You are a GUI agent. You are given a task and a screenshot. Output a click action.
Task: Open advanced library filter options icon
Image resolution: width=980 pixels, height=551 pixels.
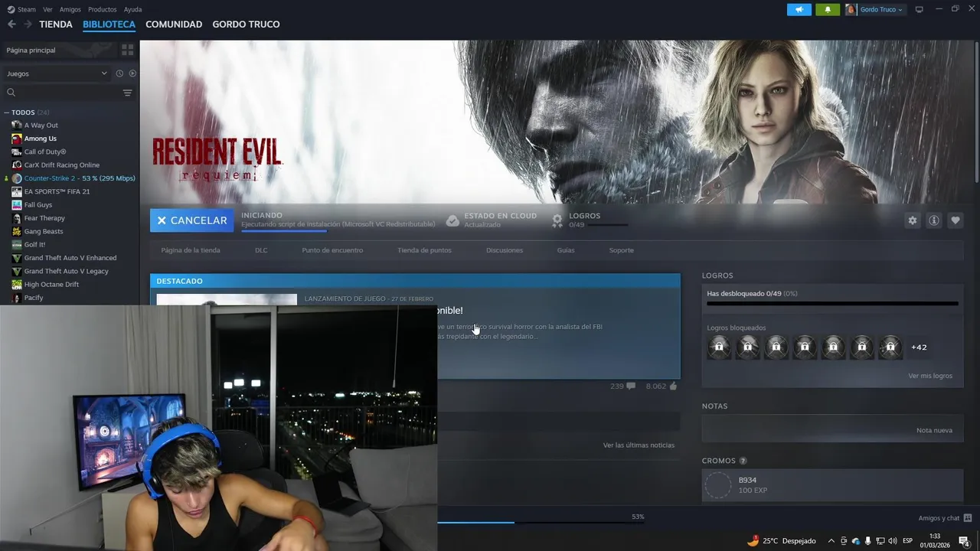[x=127, y=93]
